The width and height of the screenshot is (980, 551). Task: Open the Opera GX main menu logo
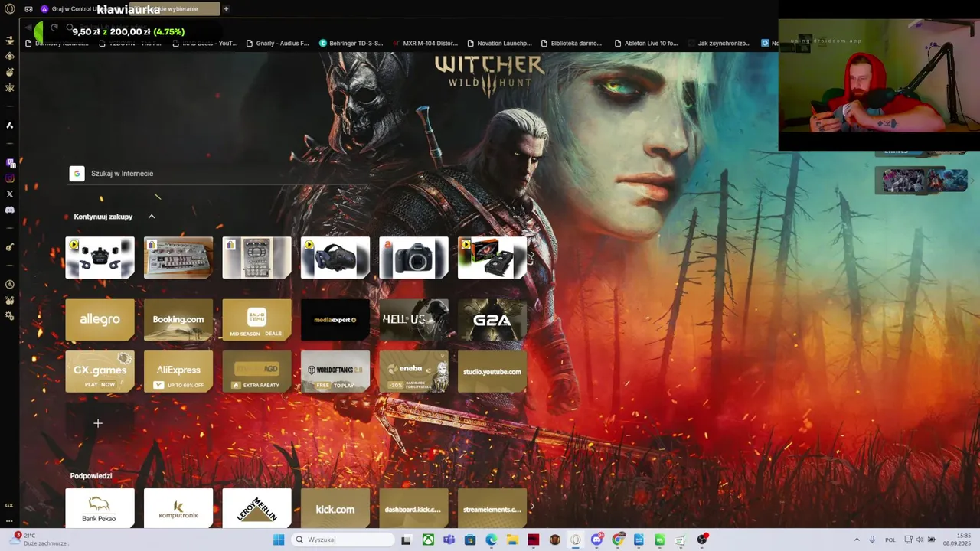click(x=9, y=9)
